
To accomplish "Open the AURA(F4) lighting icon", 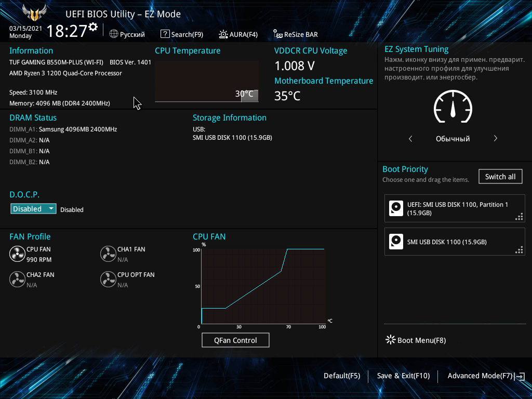I will point(223,34).
